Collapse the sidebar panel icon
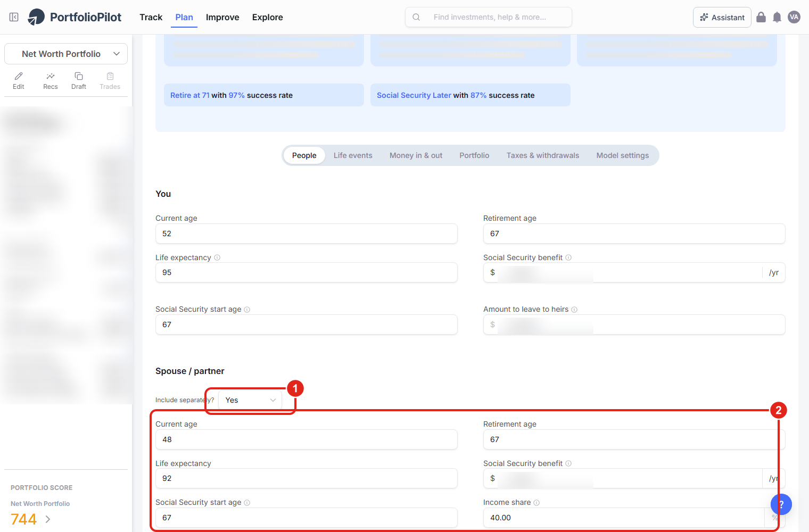809x532 pixels. point(14,17)
